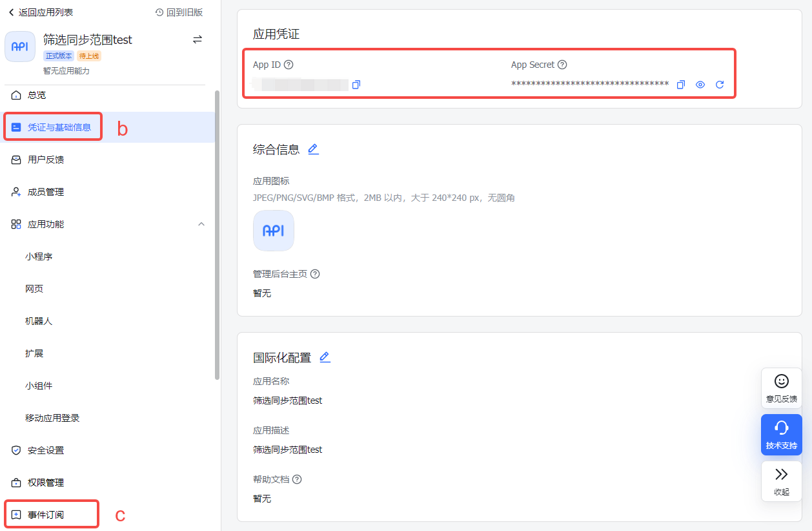Screen dimensions: 812x531
Task: Collapse the floating panel via 收起
Action: click(781, 481)
